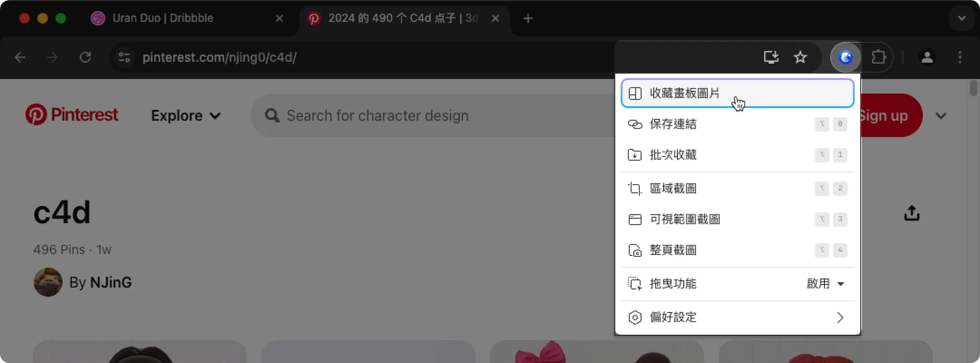This screenshot has width=980, height=363.
Task: Open a new browser tab
Action: (528, 18)
